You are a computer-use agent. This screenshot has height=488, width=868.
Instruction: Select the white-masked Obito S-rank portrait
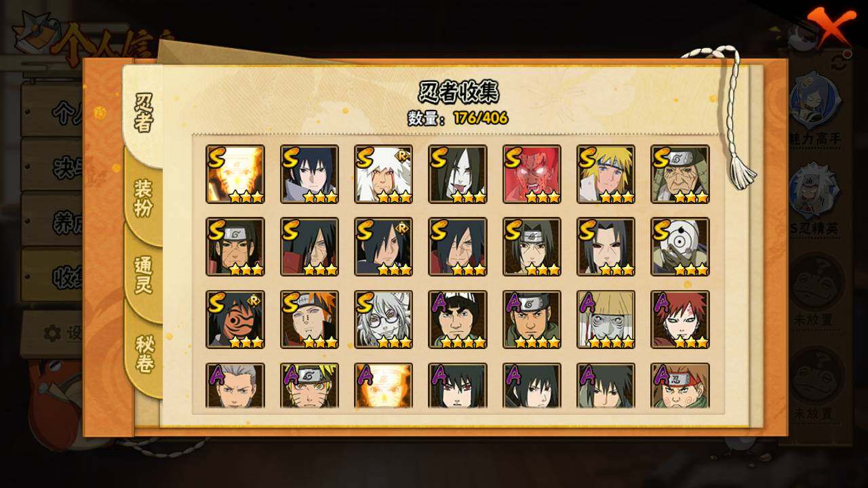coord(680,247)
